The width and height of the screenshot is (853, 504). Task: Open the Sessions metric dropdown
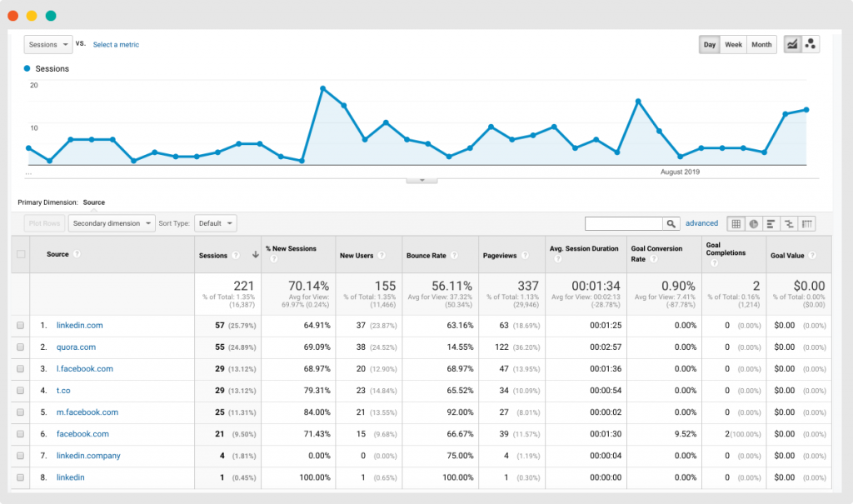click(48, 45)
